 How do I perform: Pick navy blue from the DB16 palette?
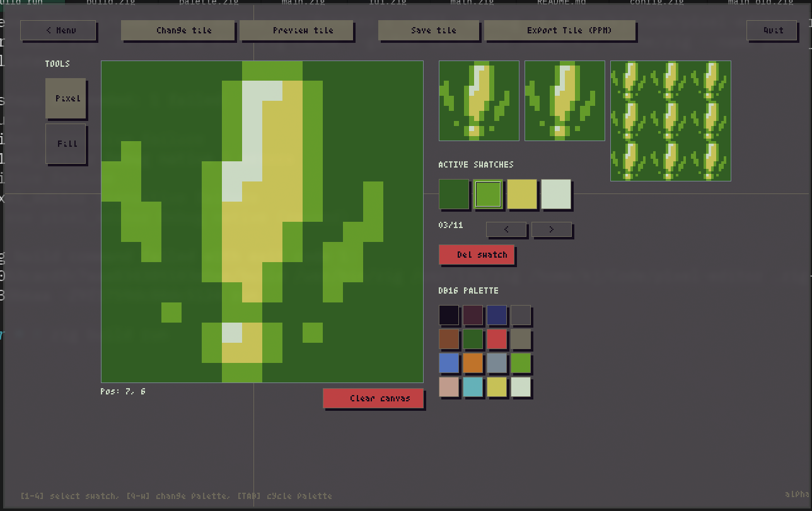click(497, 316)
